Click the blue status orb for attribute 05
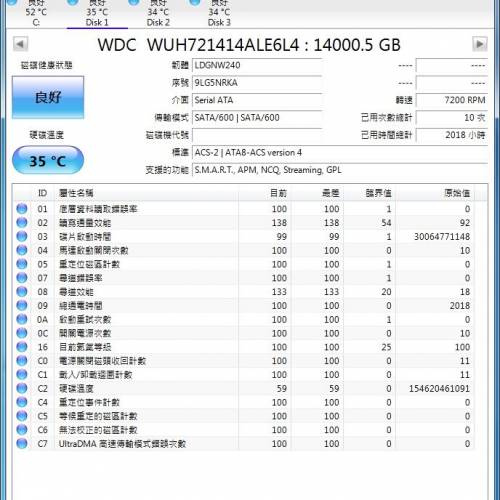 22,264
